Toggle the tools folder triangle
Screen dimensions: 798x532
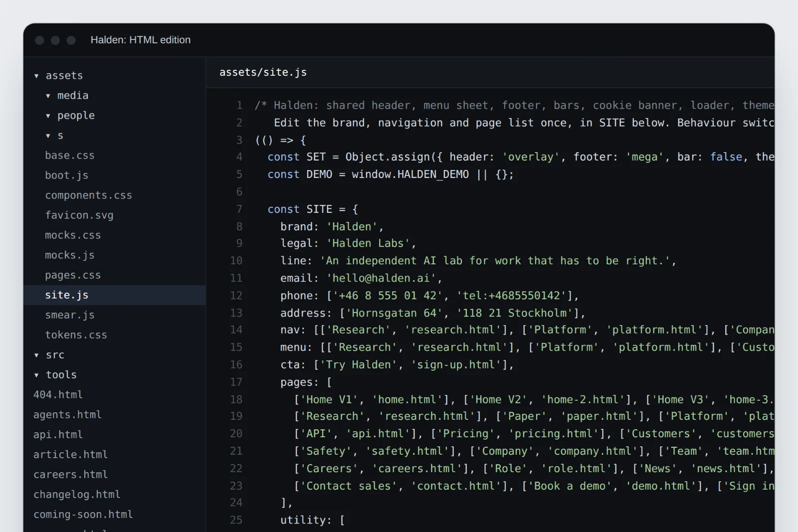tap(36, 375)
